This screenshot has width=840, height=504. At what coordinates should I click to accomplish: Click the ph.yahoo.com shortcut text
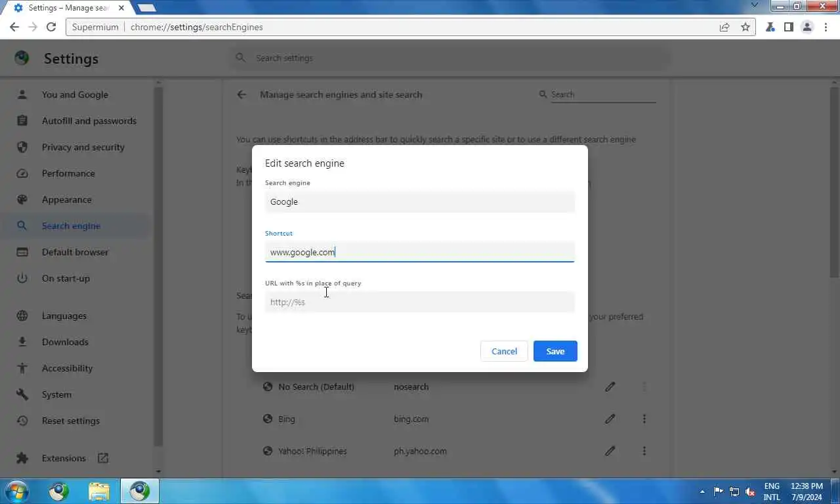[x=421, y=451]
